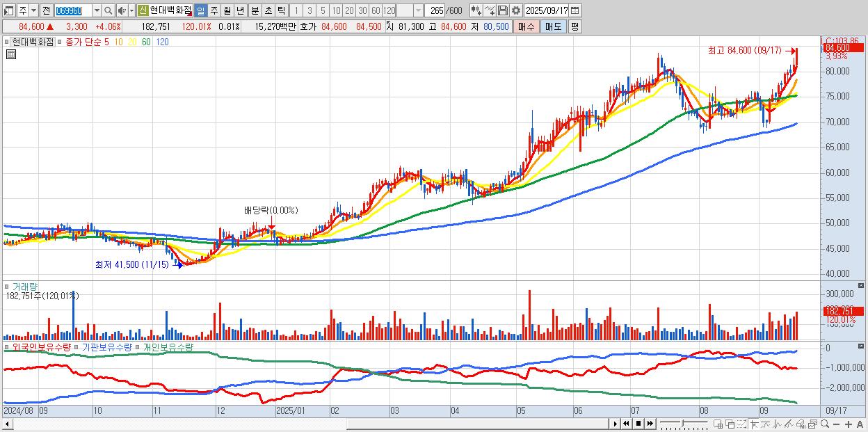Open the dropdown next to the speaker icon
The image size is (868, 432).
click(x=131, y=10)
